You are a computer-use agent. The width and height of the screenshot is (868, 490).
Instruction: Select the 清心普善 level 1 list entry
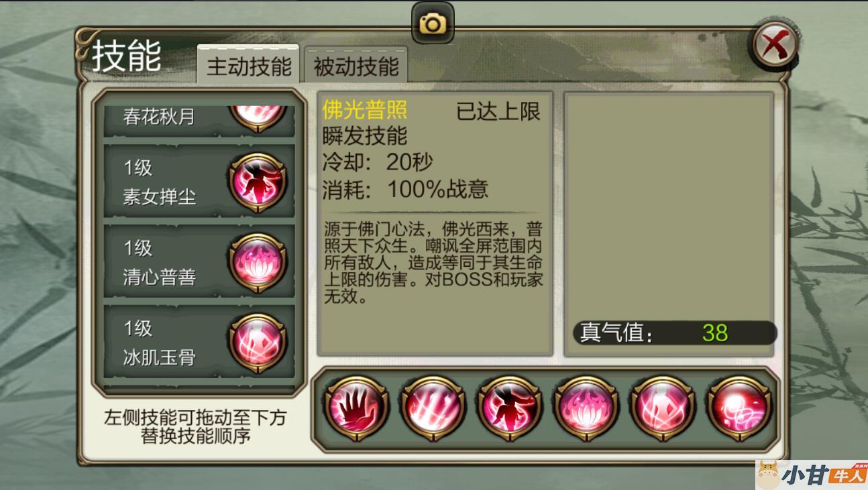(x=199, y=261)
